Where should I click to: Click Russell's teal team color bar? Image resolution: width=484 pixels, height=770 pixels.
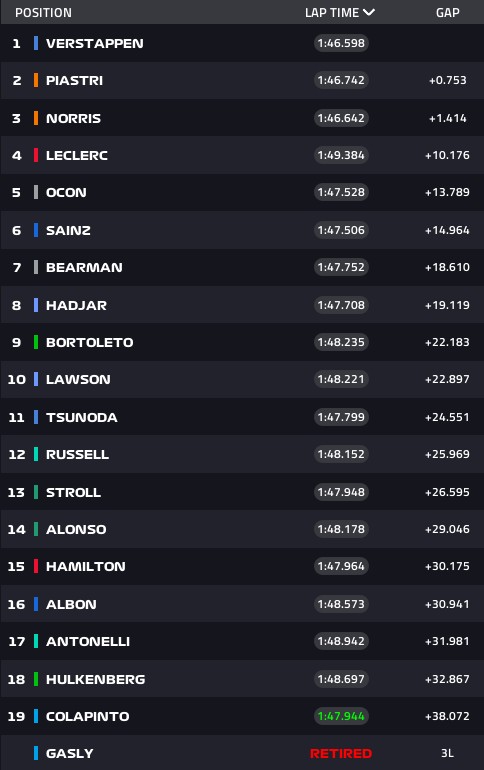coord(36,454)
